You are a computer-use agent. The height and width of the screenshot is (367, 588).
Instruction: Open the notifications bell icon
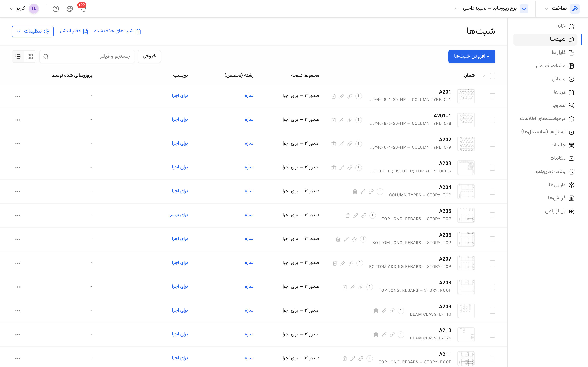click(84, 9)
